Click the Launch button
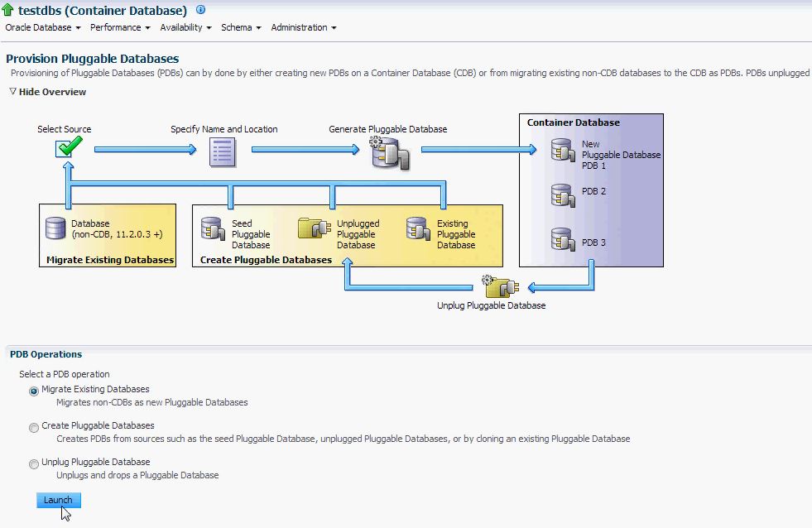812x528 pixels. [57, 500]
